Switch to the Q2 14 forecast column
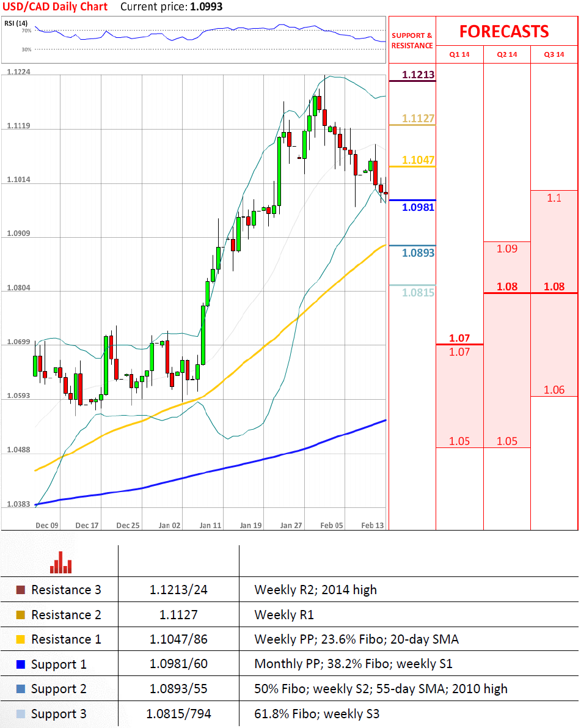 tap(507, 54)
